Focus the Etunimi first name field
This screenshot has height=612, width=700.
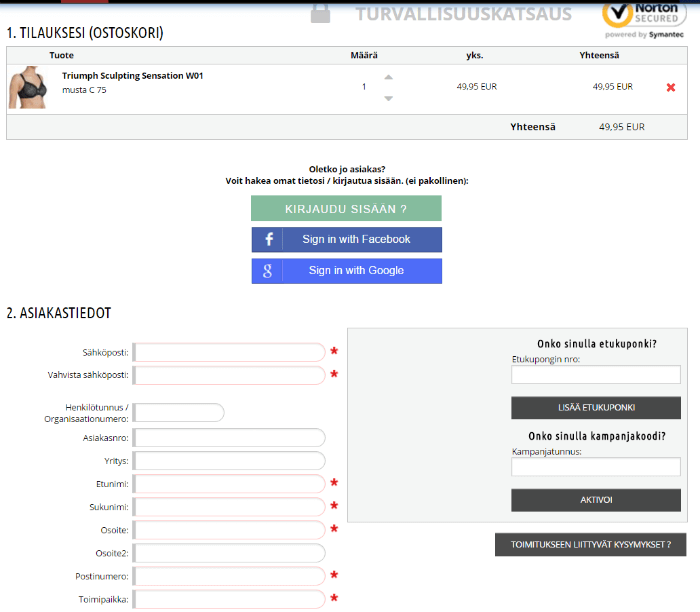(x=230, y=484)
